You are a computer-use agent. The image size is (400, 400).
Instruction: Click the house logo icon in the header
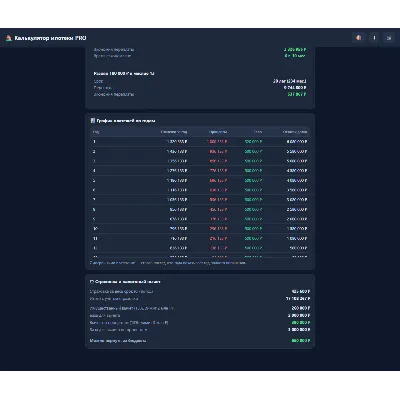pos(9,38)
